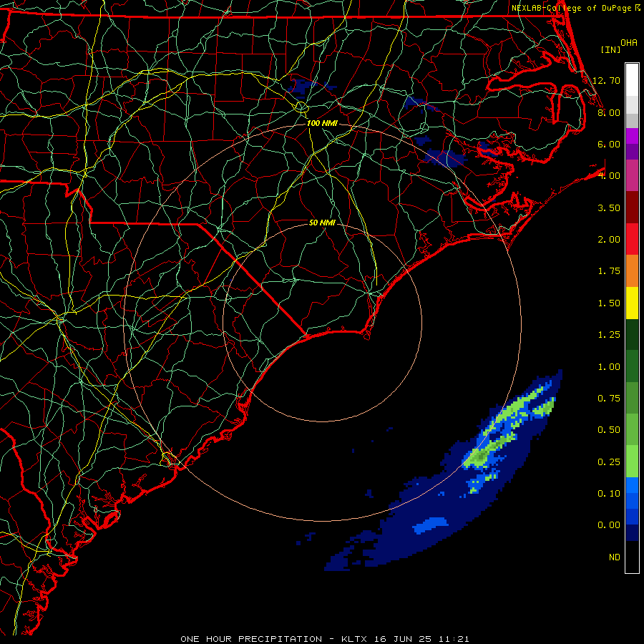The width and height of the screenshot is (644, 644).
Task: Select the "1.75" scale value
Action: click(x=609, y=271)
